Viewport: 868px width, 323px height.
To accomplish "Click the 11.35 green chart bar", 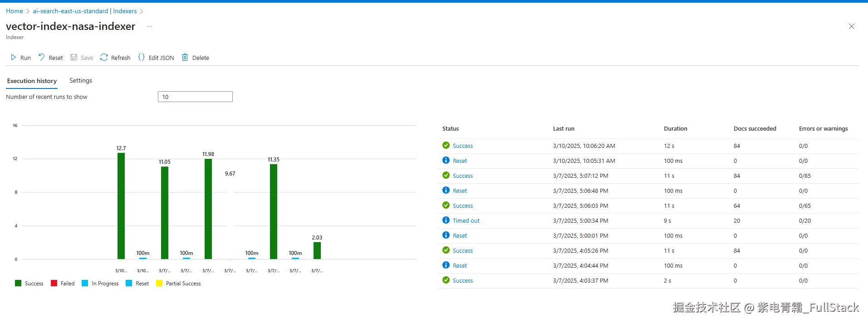I will (274, 211).
